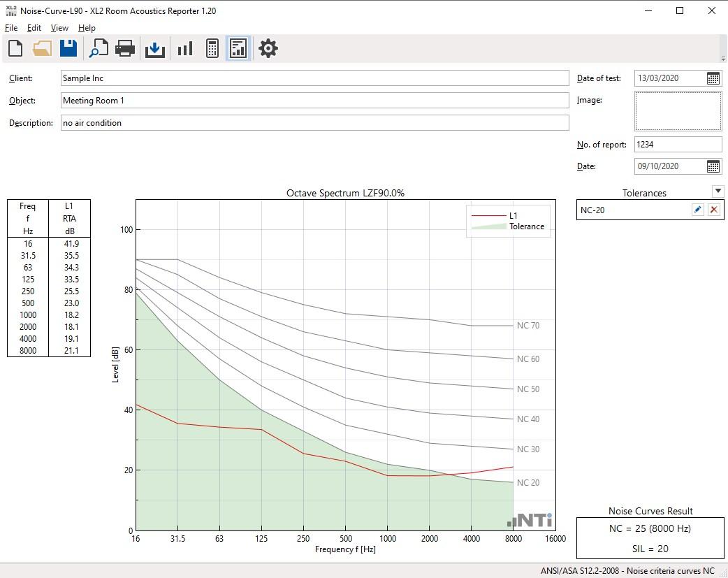The height and width of the screenshot is (578, 728).
Task: Open print preview from the toolbar
Action: coord(99,48)
